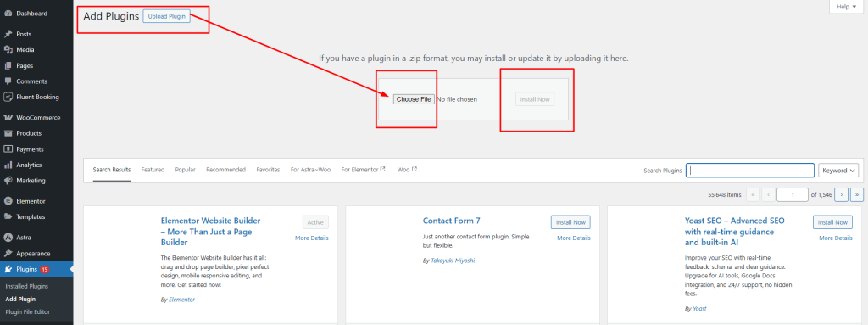This screenshot has width=868, height=325.
Task: Click the Pages icon in sidebar
Action: pyautogui.click(x=8, y=65)
